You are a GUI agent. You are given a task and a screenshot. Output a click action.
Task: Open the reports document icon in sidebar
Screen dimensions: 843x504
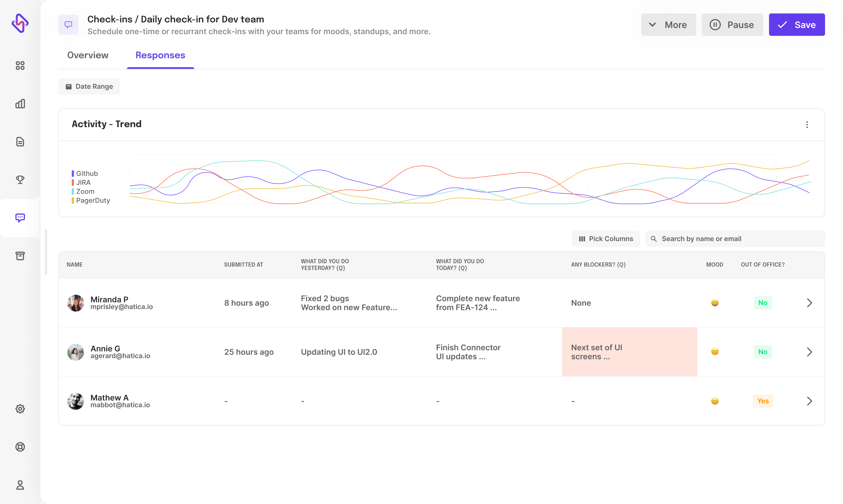point(20,142)
